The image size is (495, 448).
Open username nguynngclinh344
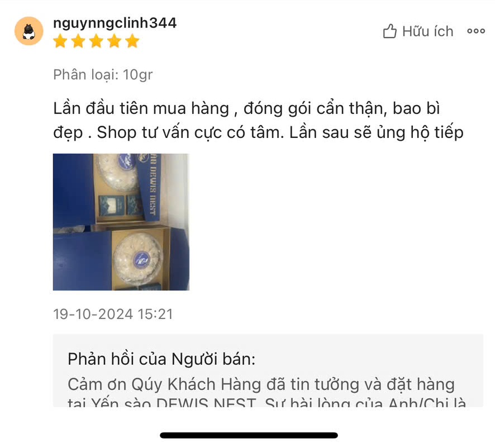pyautogui.click(x=115, y=23)
